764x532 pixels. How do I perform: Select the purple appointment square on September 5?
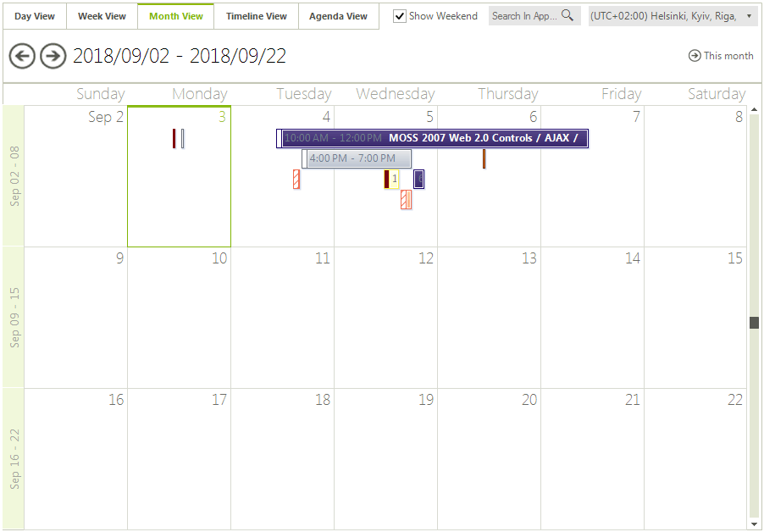418,179
